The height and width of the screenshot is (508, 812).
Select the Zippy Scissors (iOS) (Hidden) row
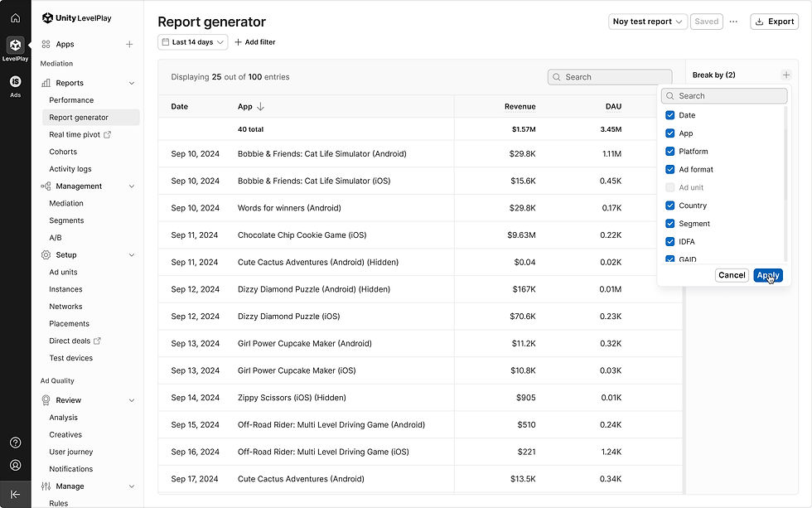[x=420, y=398]
